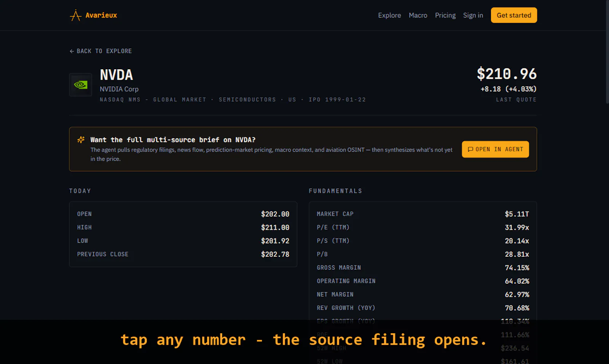609x364 pixels.
Task: Open the Macro page
Action: [x=418, y=15]
